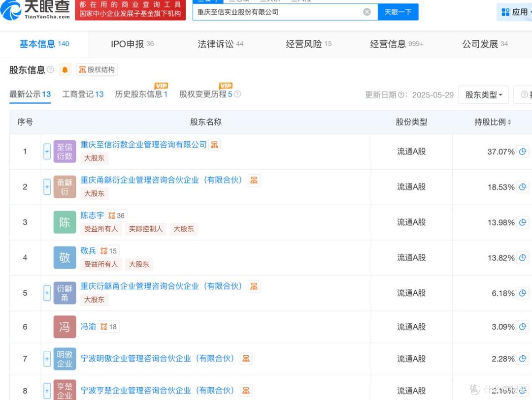
Task: Click the 陈 green avatar thumbnail
Action: click(65, 222)
